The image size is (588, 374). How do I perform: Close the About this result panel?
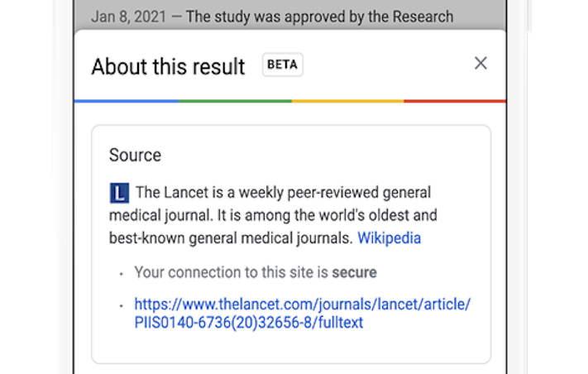pyautogui.click(x=480, y=64)
